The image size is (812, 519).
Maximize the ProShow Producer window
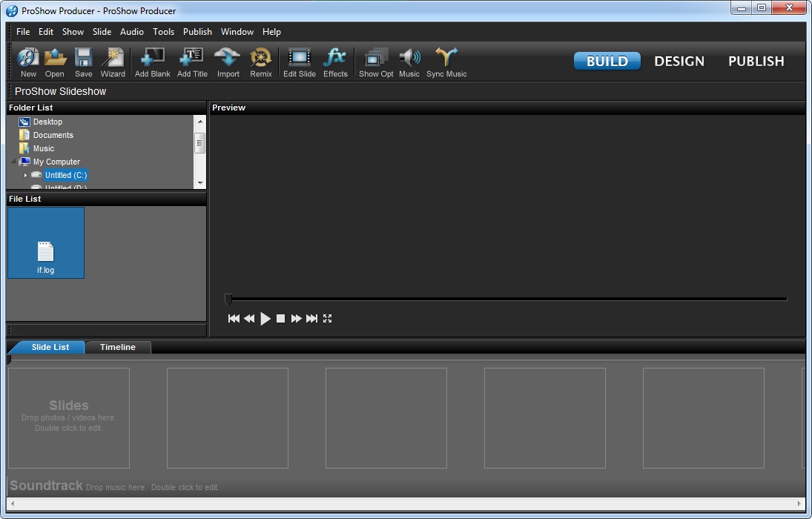point(762,7)
